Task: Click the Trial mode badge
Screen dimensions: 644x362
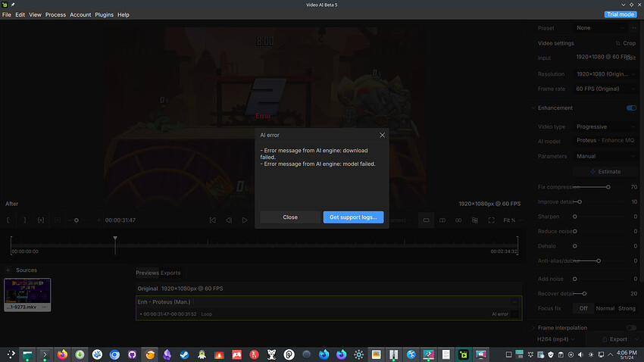Action: [x=621, y=14]
